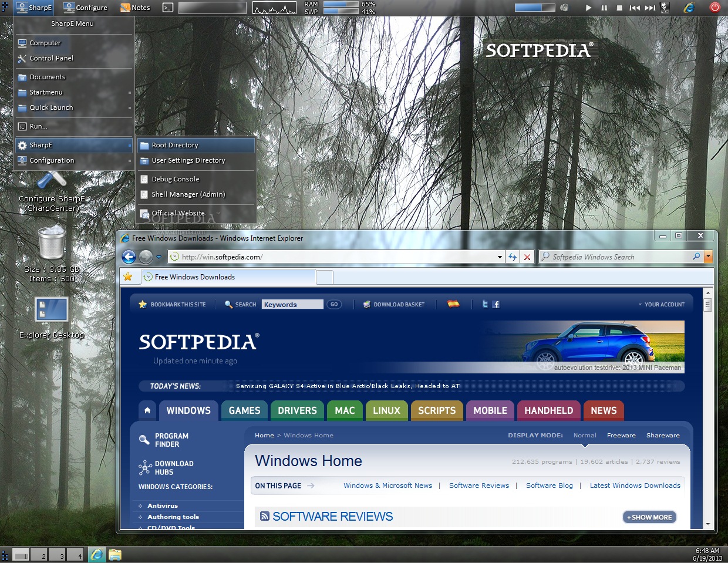This screenshot has height=563, width=728.
Task: Select the Freeware display mode
Action: 621,435
